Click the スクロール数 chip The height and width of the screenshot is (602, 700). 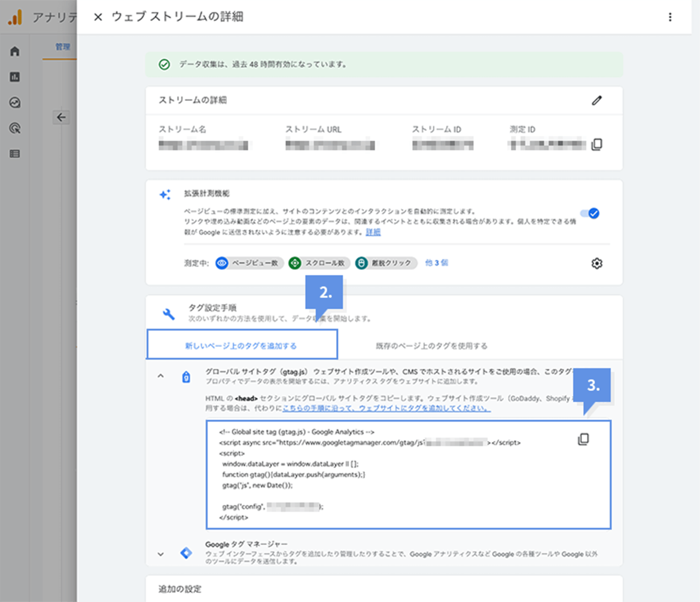[319, 263]
